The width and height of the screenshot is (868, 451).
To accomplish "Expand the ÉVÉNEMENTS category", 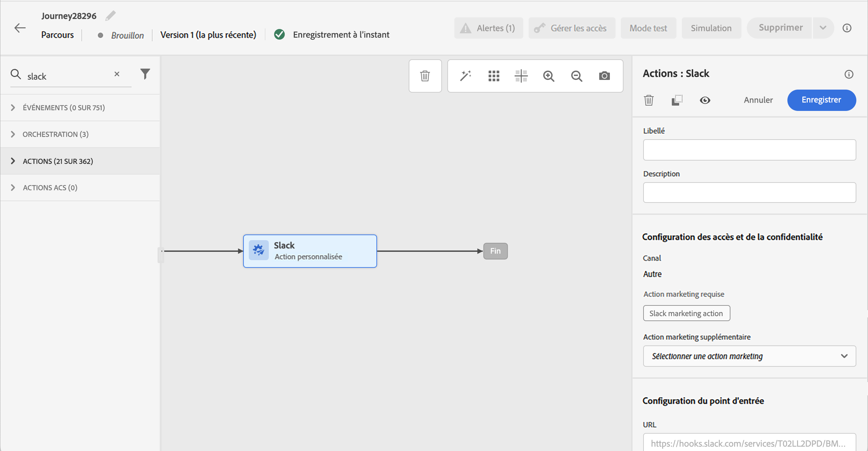I will click(13, 108).
